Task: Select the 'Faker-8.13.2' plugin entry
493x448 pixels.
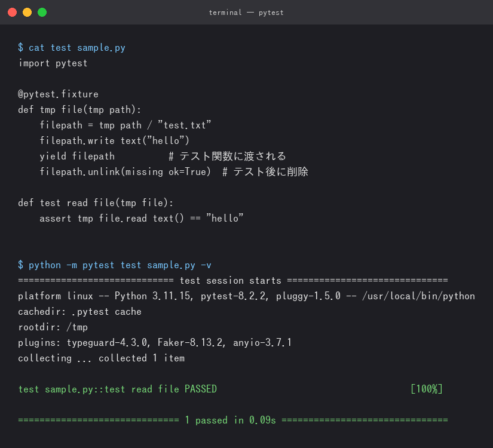Action: coord(190,343)
